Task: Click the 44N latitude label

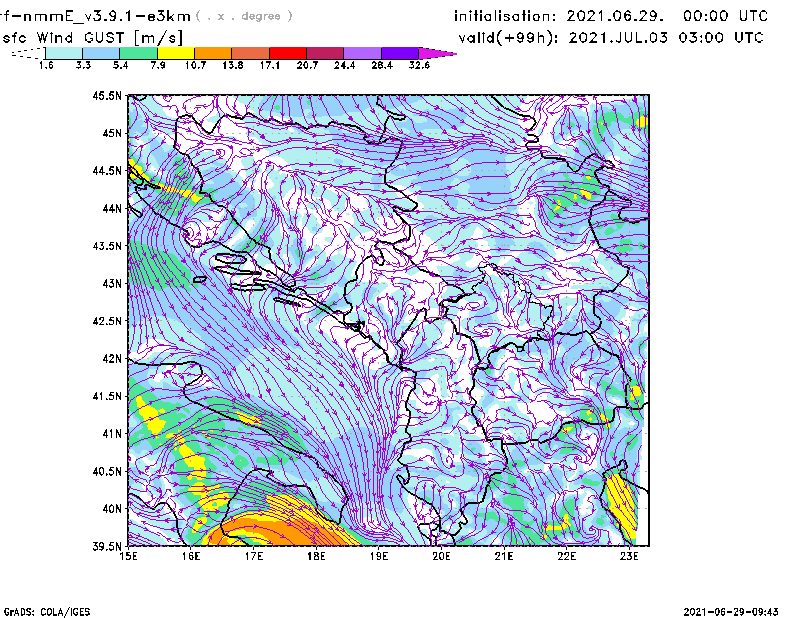Action: [x=112, y=208]
